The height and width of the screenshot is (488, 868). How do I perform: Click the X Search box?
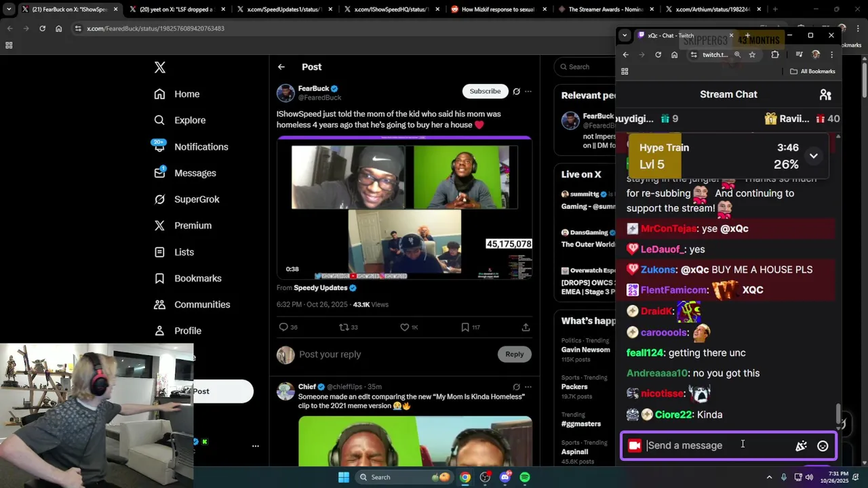coord(585,66)
